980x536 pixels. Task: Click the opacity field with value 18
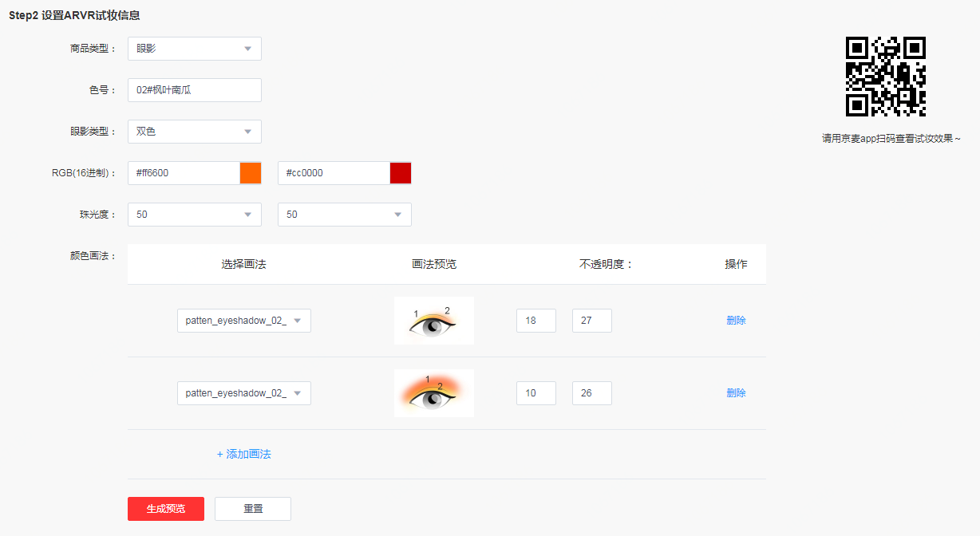pyautogui.click(x=535, y=321)
